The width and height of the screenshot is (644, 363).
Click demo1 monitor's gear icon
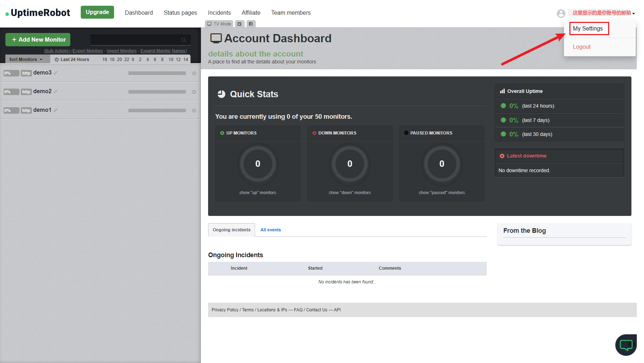click(x=194, y=111)
